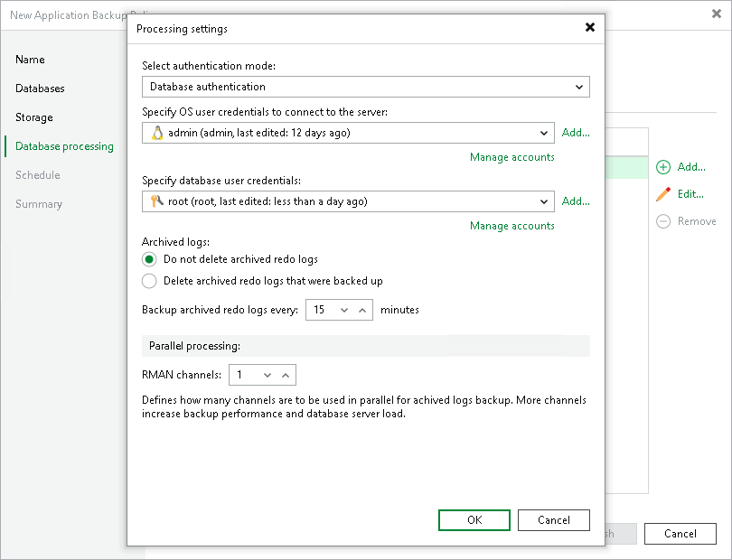Click the Name step in the sidebar
732x560 pixels.
[x=30, y=60]
